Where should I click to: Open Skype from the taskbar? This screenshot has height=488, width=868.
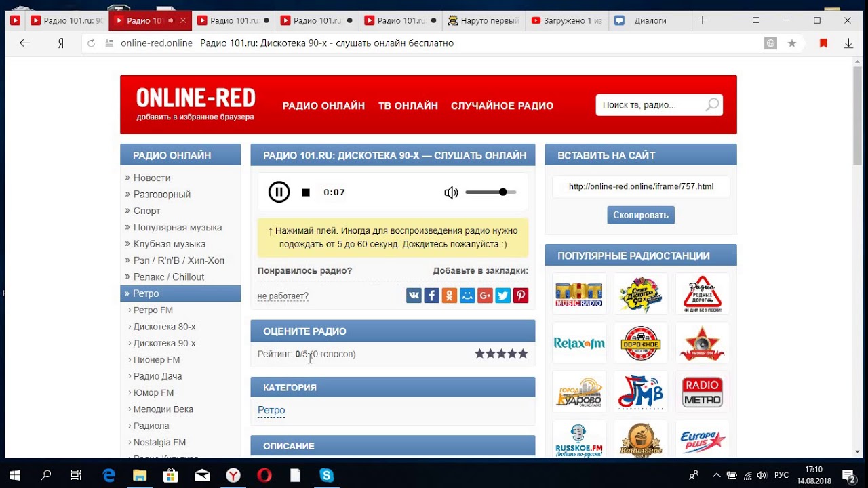327,475
